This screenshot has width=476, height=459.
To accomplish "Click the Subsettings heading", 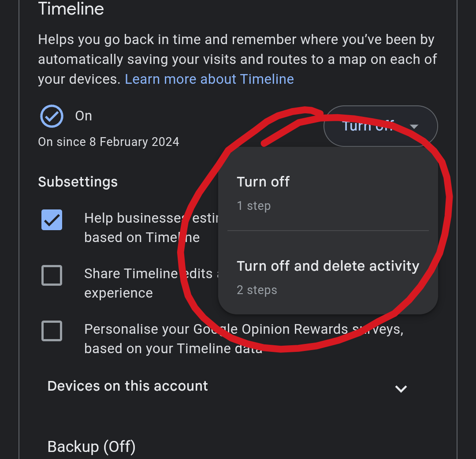I will pyautogui.click(x=78, y=182).
